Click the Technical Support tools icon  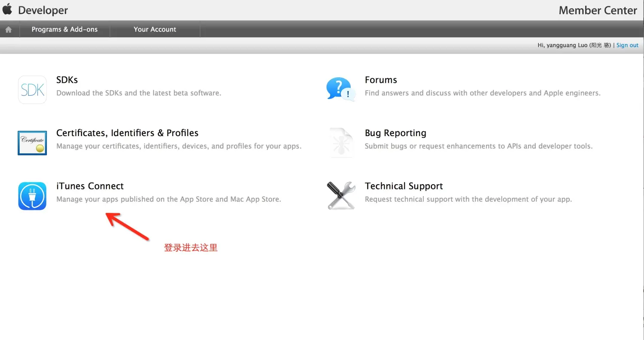point(341,195)
